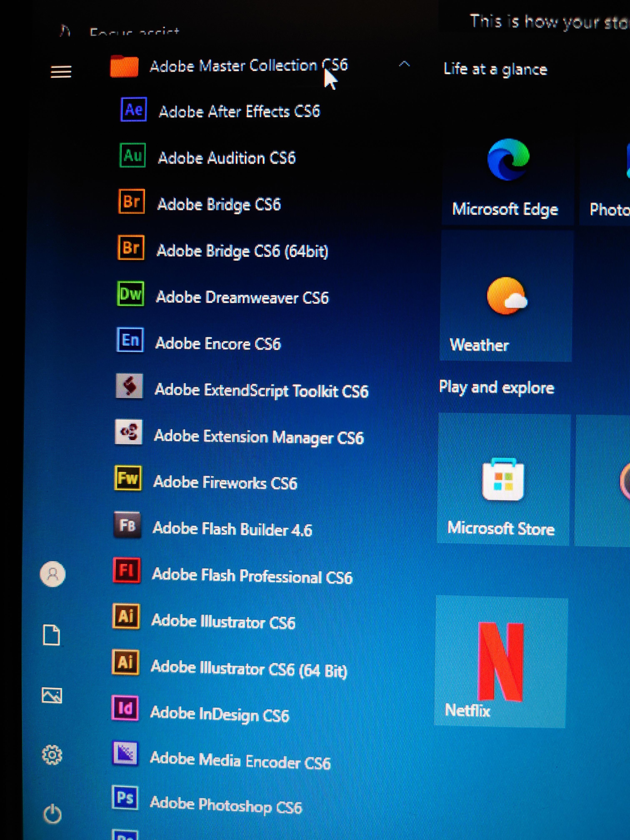630x840 pixels.
Task: Click Ai icon for Illustrator CS6 (64 Bit)
Action: pyautogui.click(x=126, y=663)
